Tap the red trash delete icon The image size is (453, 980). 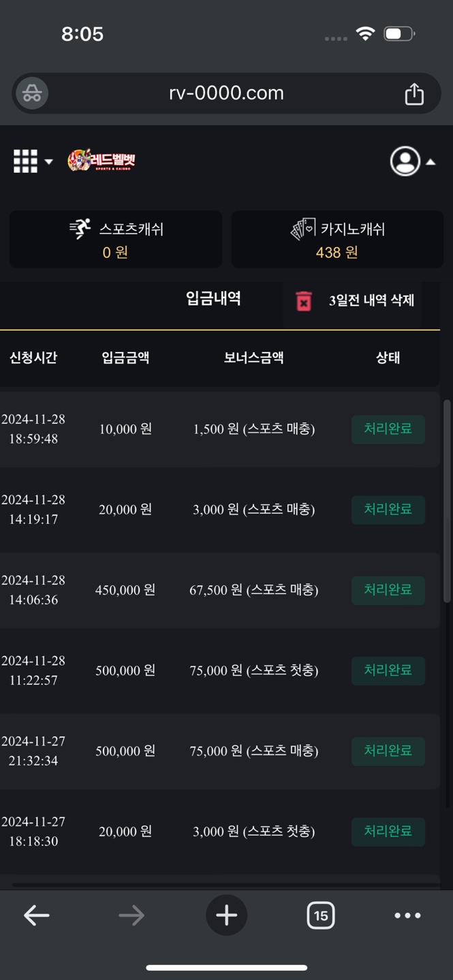tap(304, 300)
